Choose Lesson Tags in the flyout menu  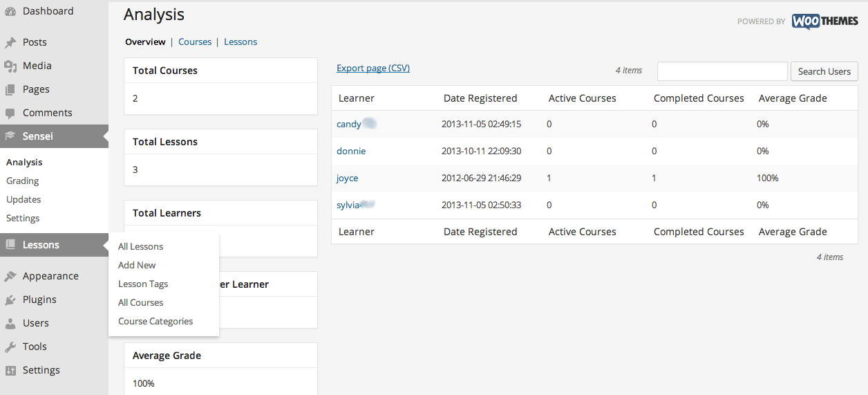(x=143, y=284)
